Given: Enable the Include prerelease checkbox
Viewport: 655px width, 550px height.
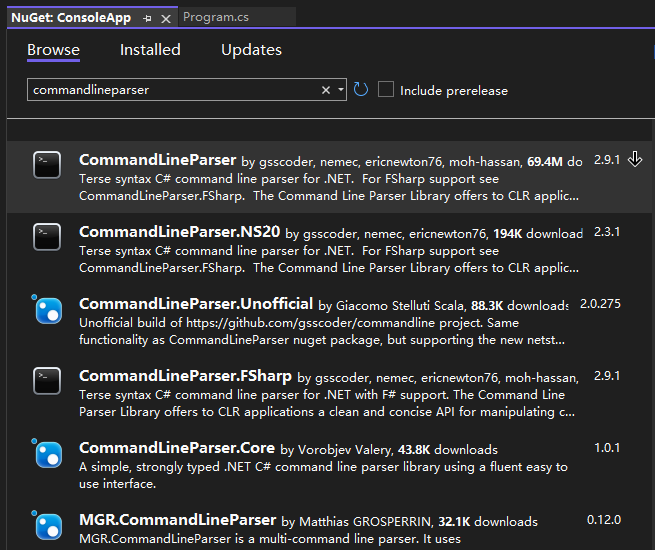Looking at the screenshot, I should click(x=386, y=89).
